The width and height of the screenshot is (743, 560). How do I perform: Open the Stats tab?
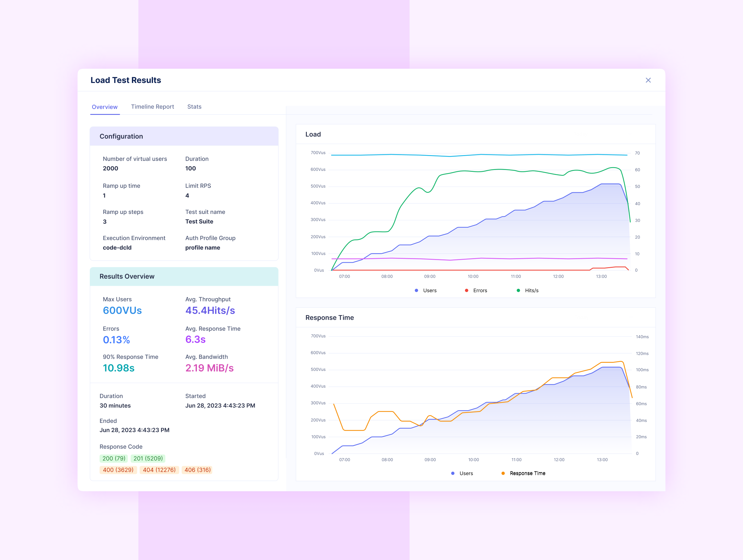194,106
